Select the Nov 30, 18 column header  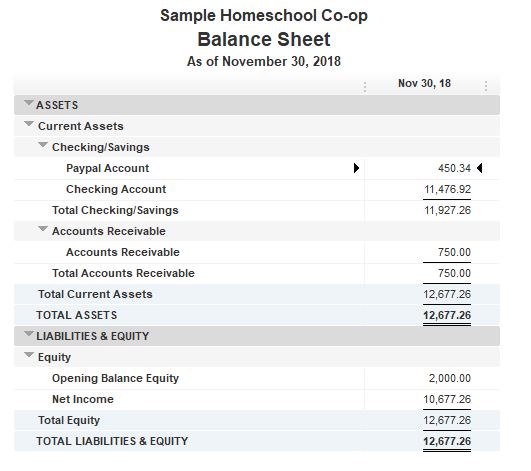point(424,83)
